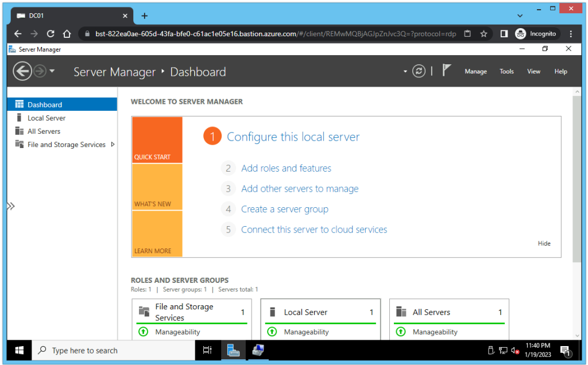The width and height of the screenshot is (588, 365).
Task: Click Configure this local server link
Action: [293, 137]
